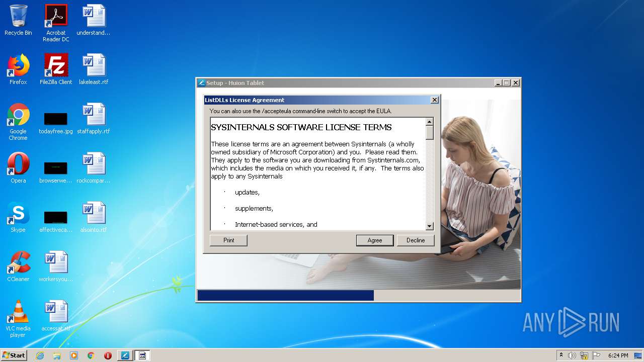Click the Agree button
The height and width of the screenshot is (362, 644).
click(x=375, y=240)
